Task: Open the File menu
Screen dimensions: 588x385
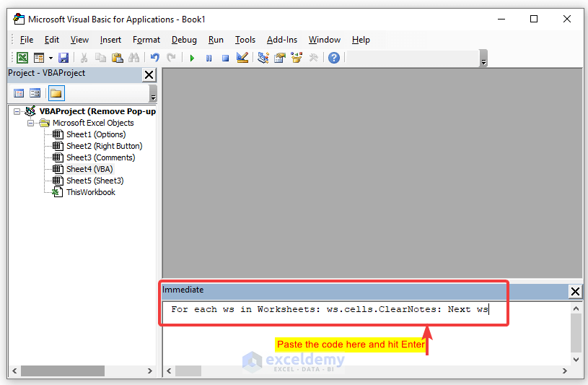Action: point(26,40)
